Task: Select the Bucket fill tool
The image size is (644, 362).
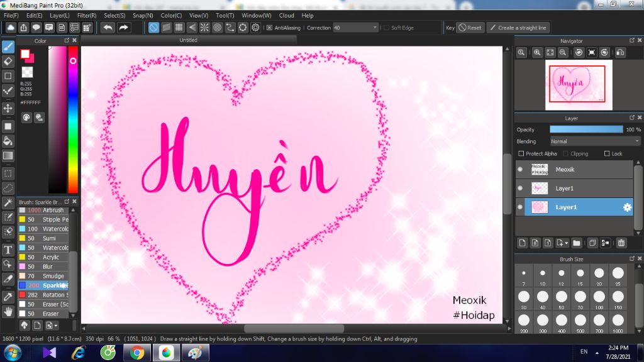Action: pyautogui.click(x=8, y=141)
